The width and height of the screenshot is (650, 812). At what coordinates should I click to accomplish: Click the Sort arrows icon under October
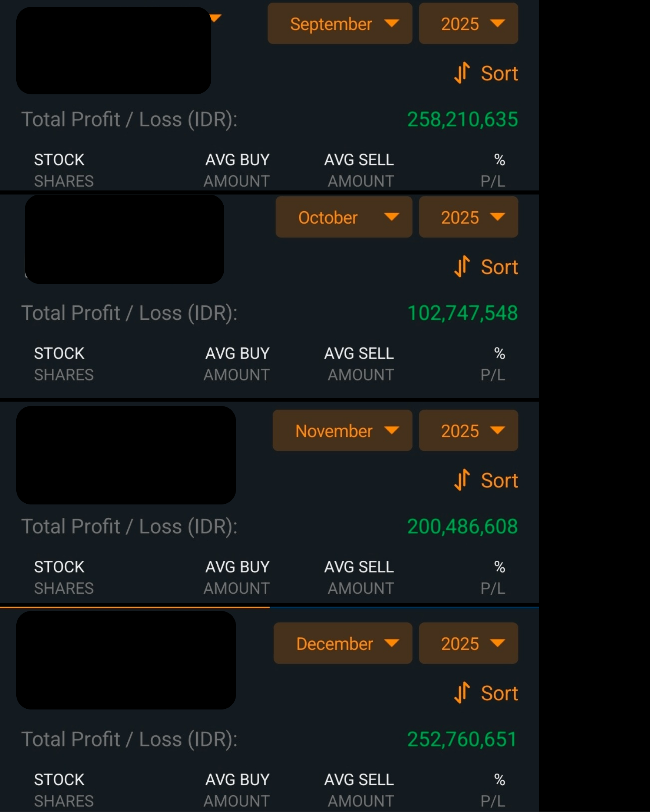click(x=462, y=266)
